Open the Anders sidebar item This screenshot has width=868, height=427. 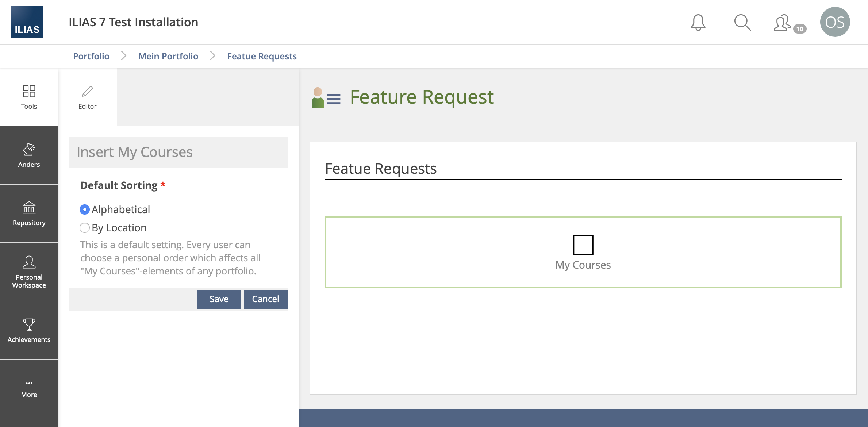[x=29, y=155]
